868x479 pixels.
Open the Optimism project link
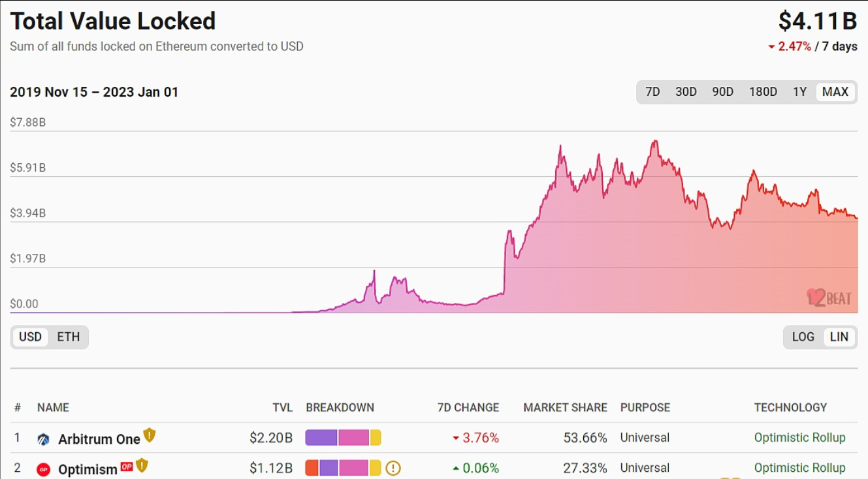coord(88,469)
